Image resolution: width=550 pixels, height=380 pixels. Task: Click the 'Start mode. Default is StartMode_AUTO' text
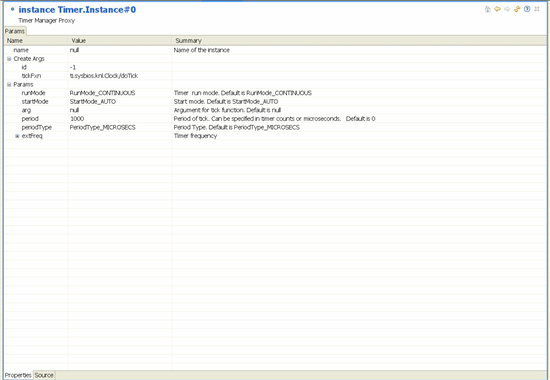click(226, 101)
